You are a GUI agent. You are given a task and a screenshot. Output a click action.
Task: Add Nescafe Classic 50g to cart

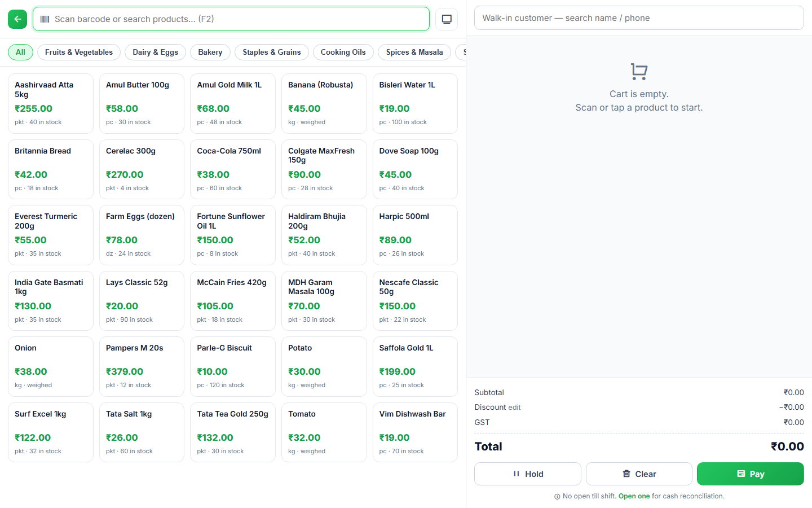pos(415,301)
